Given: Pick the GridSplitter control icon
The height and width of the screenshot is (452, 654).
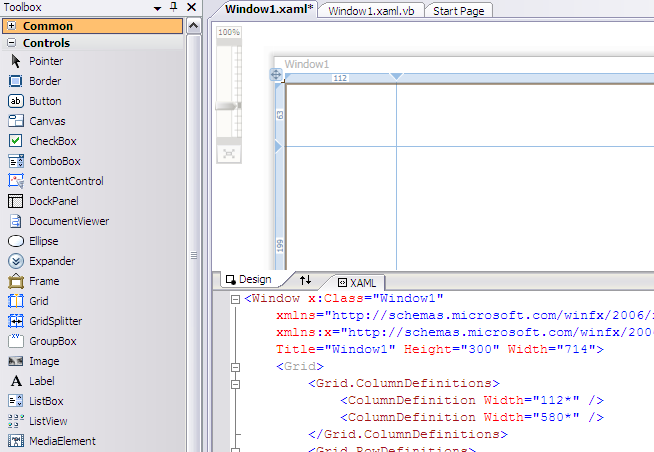Looking at the screenshot, I should (15, 321).
